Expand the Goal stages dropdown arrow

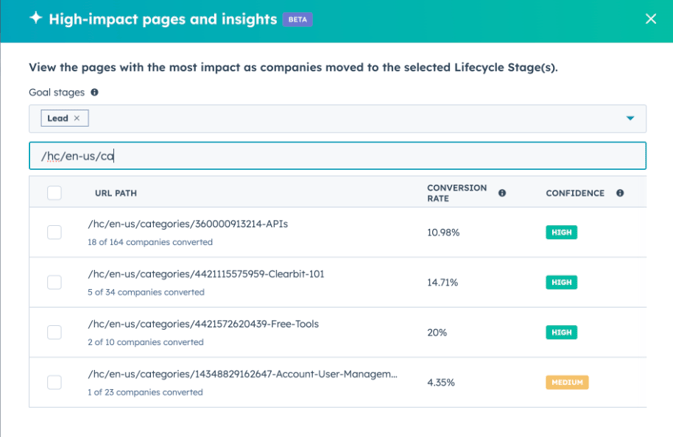[630, 118]
